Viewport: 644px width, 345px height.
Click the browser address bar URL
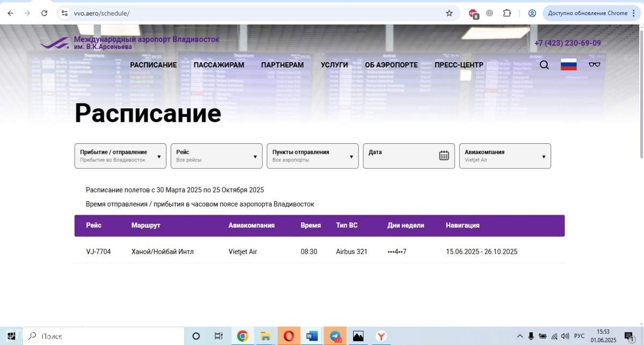point(101,13)
